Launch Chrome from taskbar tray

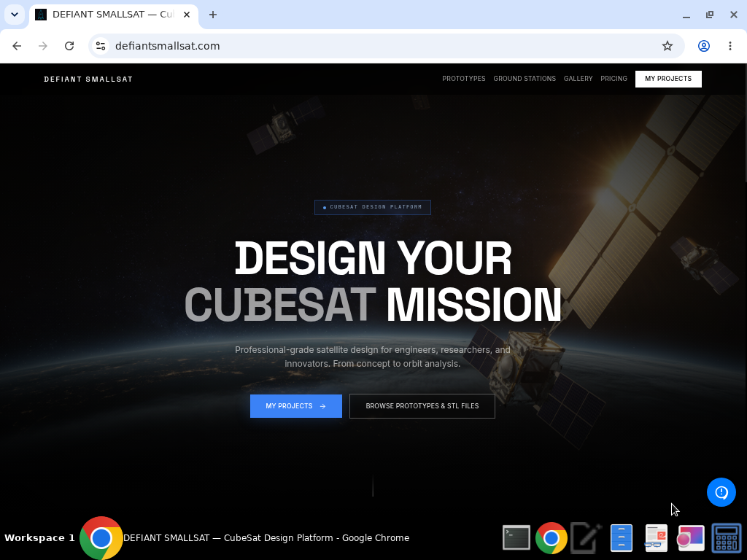(551, 538)
